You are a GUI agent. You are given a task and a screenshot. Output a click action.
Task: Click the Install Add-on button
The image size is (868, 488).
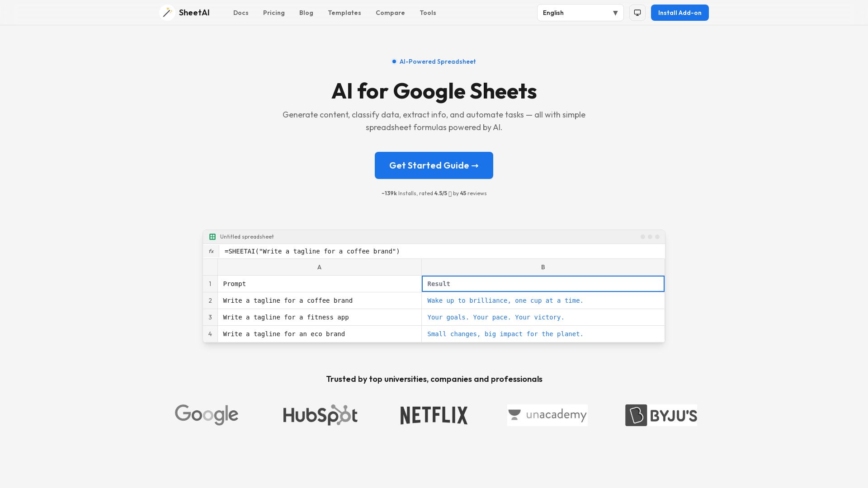point(680,13)
